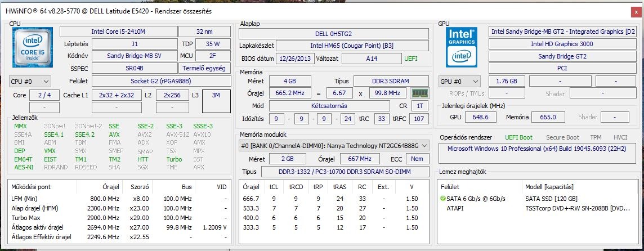This screenshot has width=644, height=251.
Task: Click the SSPEC SR04B field
Action: 135,68
